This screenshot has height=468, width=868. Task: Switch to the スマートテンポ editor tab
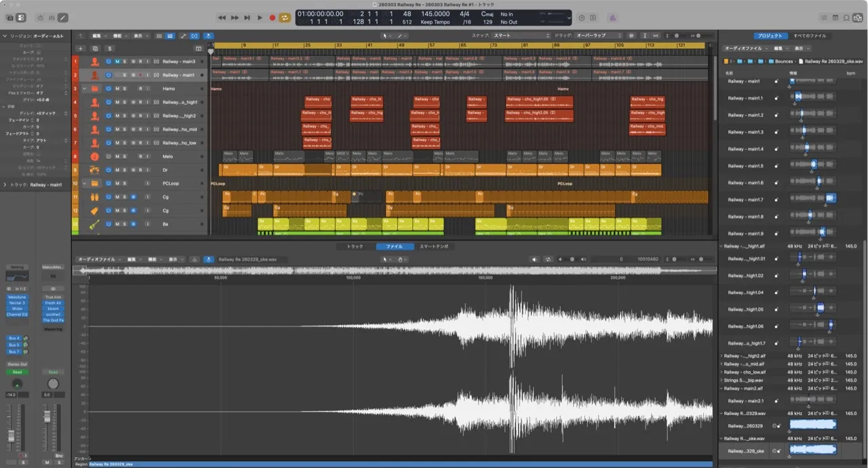434,247
